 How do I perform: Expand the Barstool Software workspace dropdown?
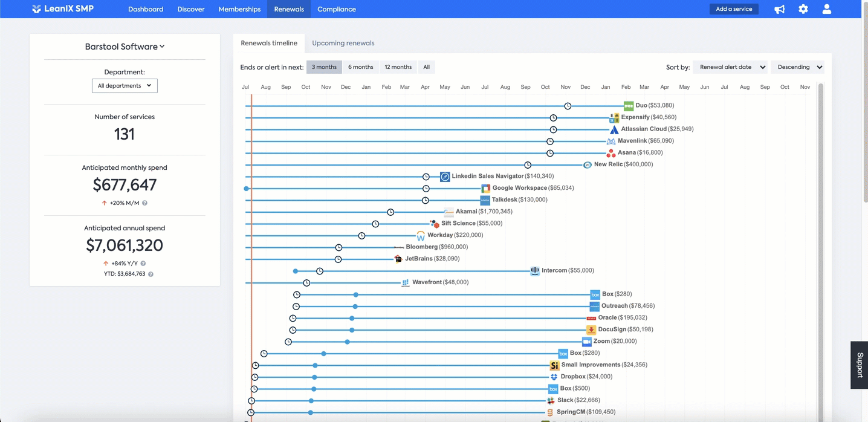pyautogui.click(x=125, y=47)
